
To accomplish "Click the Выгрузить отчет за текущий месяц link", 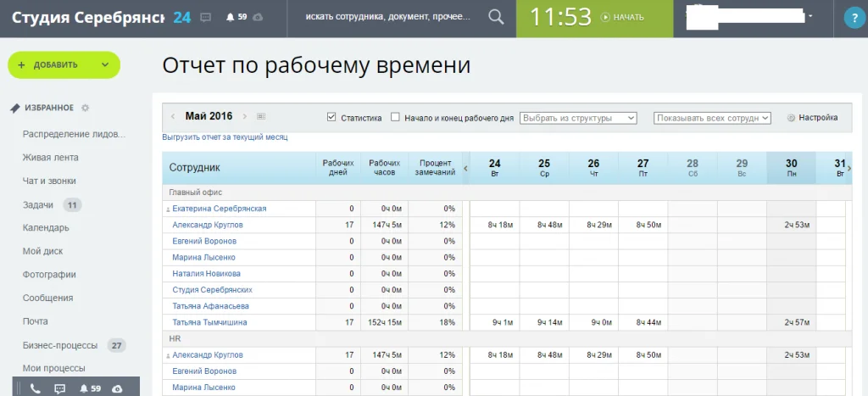I will click(x=225, y=137).
